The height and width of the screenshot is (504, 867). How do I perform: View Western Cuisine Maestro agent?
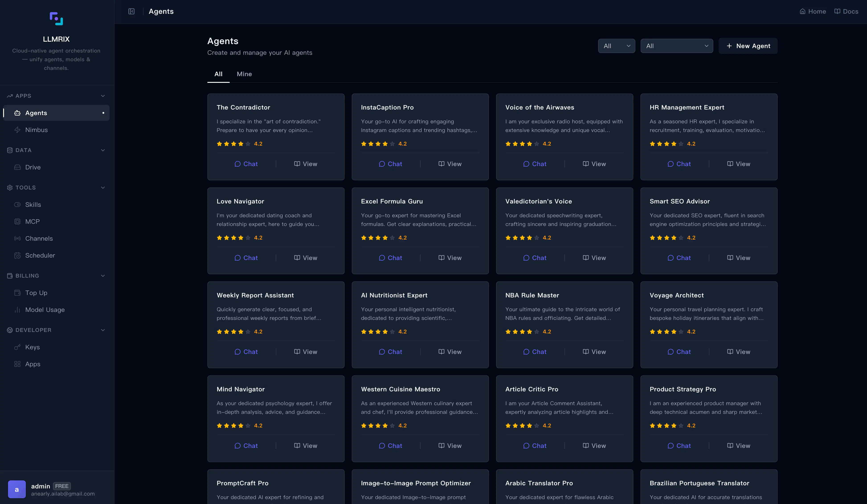click(x=450, y=445)
